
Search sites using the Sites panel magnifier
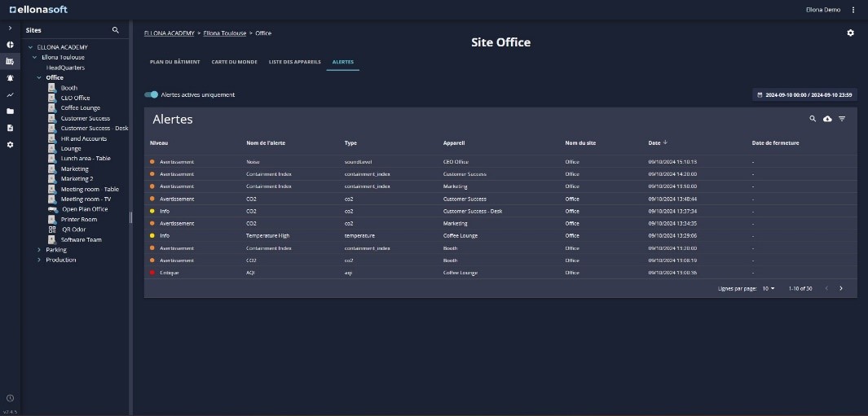pyautogui.click(x=116, y=30)
